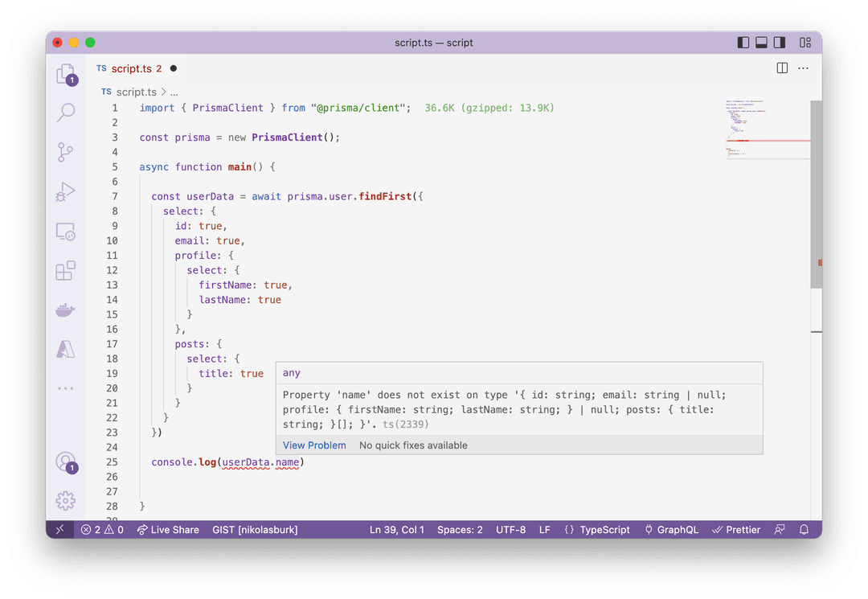Screen dimensions: 868x599
Task: Open the Azure view in the sidebar
Action: (x=65, y=349)
